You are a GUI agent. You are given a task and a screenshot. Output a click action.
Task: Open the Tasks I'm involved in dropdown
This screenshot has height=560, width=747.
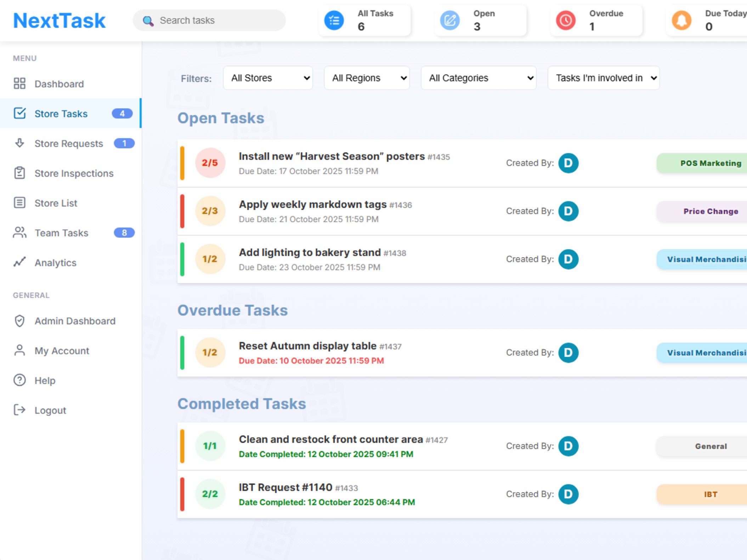click(x=604, y=78)
